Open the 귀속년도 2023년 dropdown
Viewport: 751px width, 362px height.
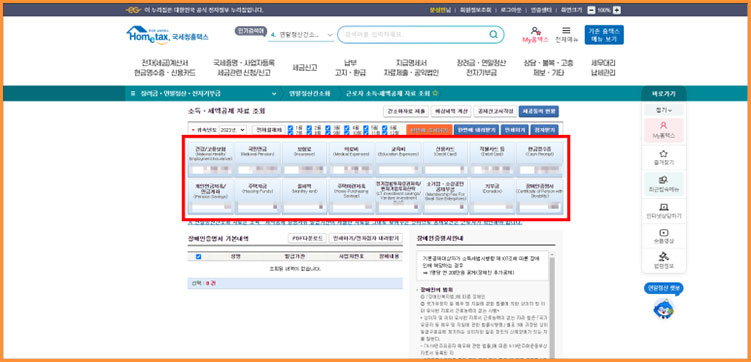point(233,130)
